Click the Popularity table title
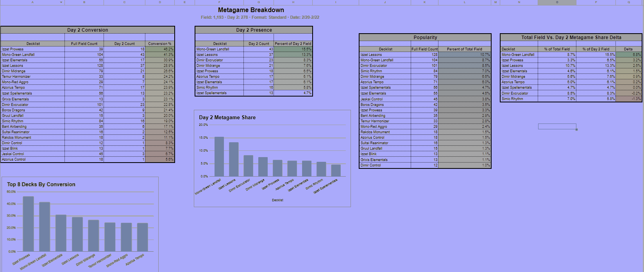This screenshot has width=644, height=272. coord(425,38)
